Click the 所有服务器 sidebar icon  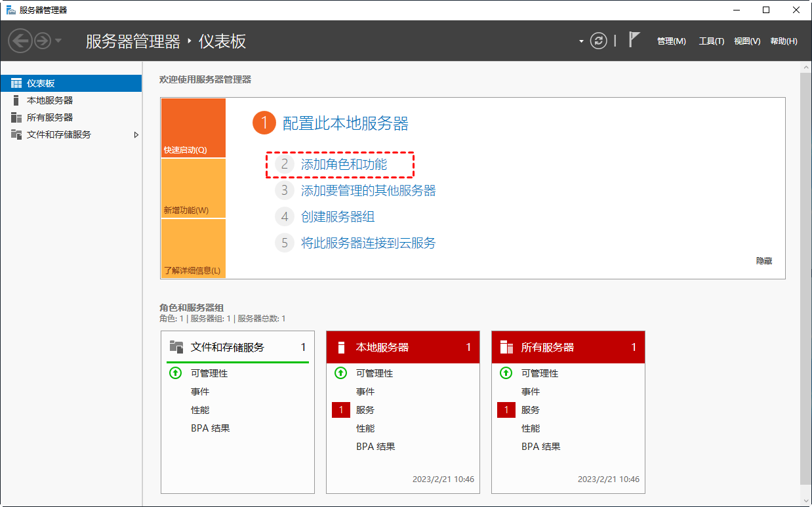(16, 117)
